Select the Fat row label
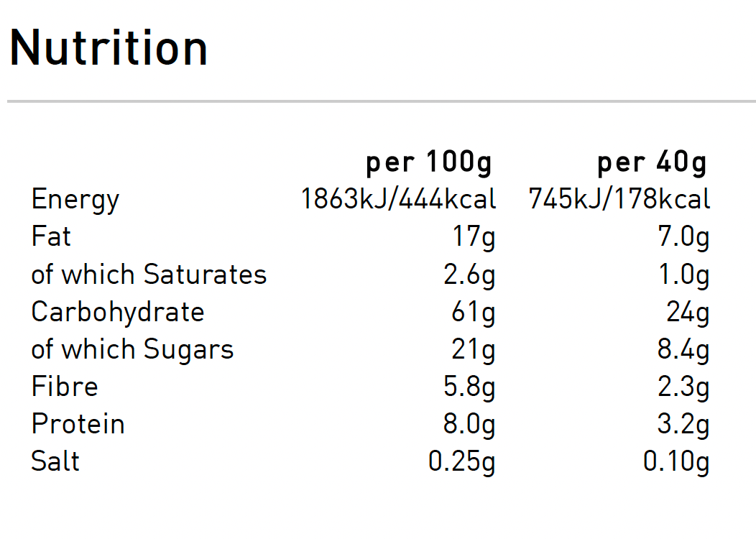 tap(51, 236)
